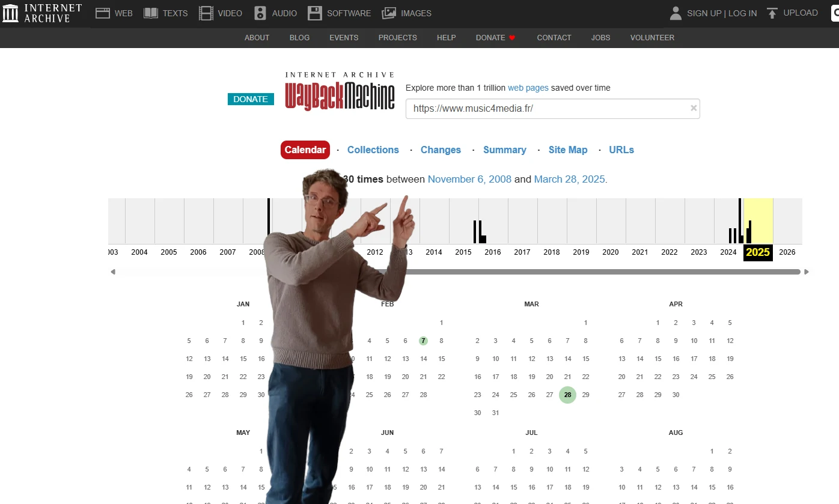
Task: Click the timeline horizontal scrollbar
Action: tap(601, 272)
